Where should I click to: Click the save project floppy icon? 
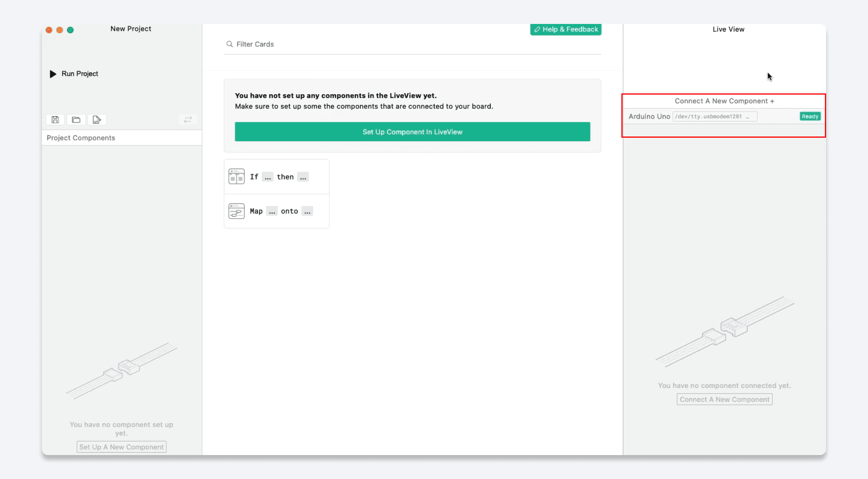coord(55,120)
